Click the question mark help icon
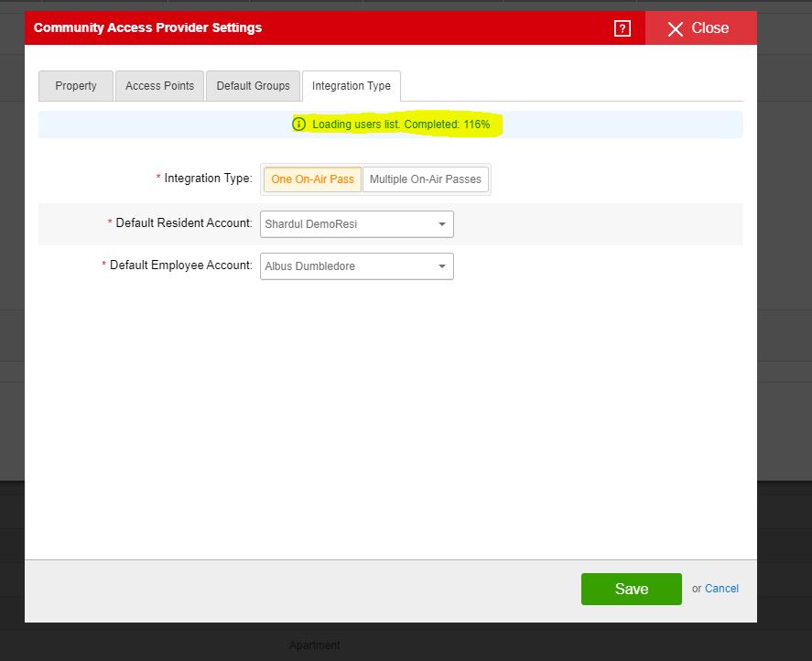The height and width of the screenshot is (661, 812). (623, 28)
